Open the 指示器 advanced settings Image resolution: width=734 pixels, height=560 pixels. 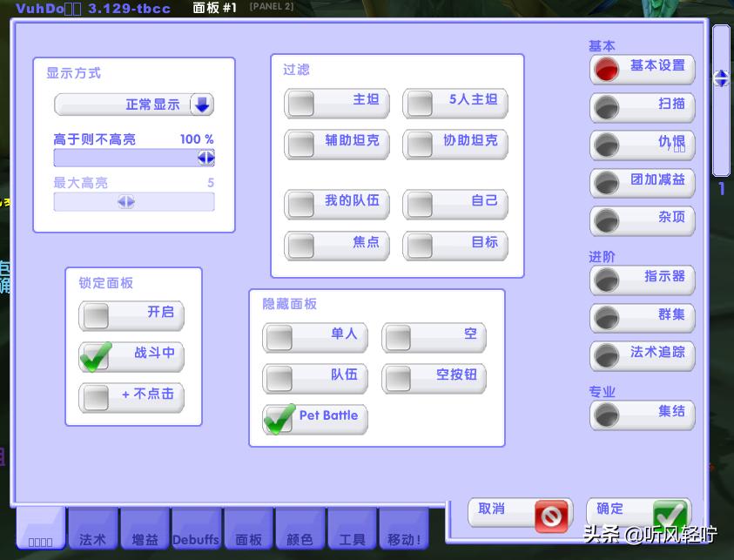[642, 280]
